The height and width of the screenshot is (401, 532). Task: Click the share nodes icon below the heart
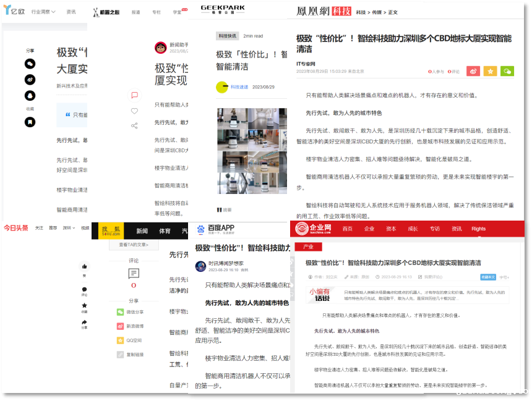click(134, 126)
